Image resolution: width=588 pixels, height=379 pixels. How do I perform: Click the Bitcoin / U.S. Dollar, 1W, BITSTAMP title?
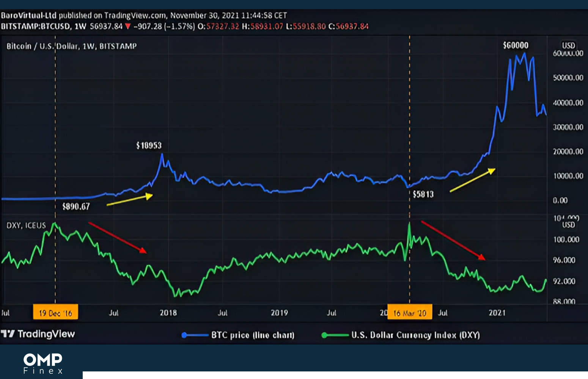pyautogui.click(x=71, y=46)
